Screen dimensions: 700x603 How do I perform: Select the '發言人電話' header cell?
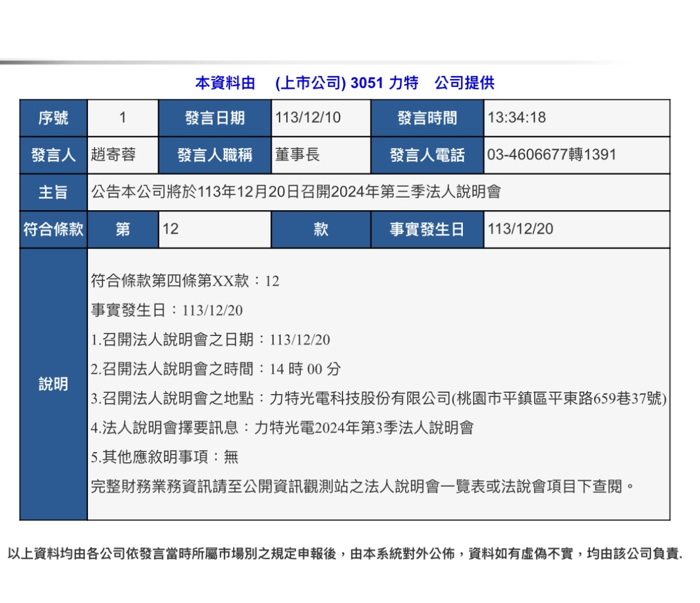click(427, 155)
